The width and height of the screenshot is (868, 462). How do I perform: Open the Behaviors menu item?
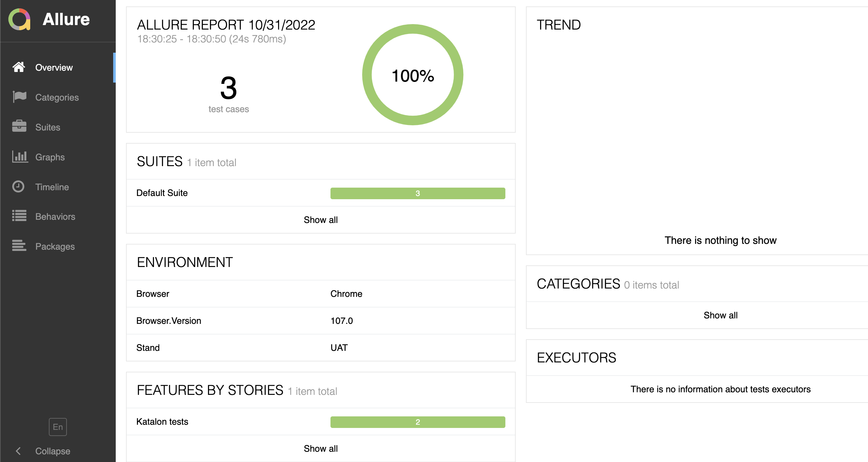click(55, 217)
